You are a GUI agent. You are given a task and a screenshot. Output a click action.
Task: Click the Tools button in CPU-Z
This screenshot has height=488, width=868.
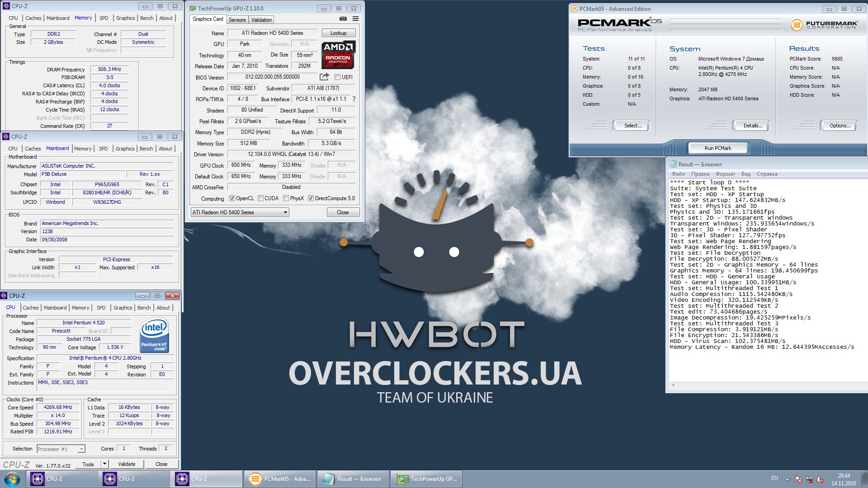88,464
